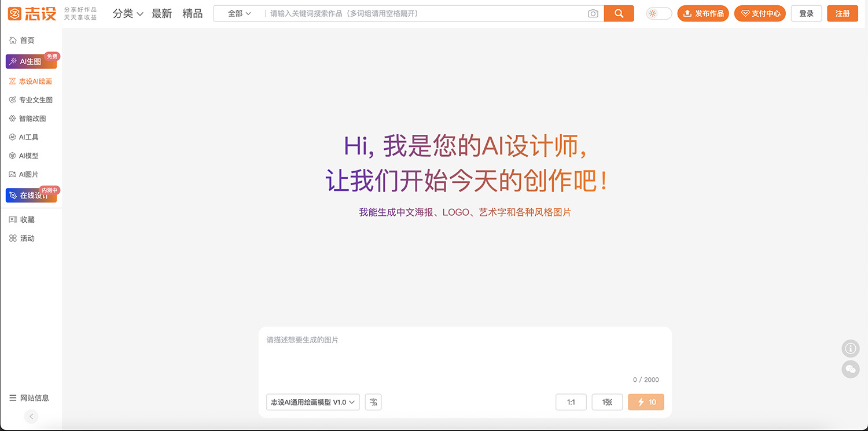
Task: Click the 活动 four-circle icon
Action: (x=13, y=238)
